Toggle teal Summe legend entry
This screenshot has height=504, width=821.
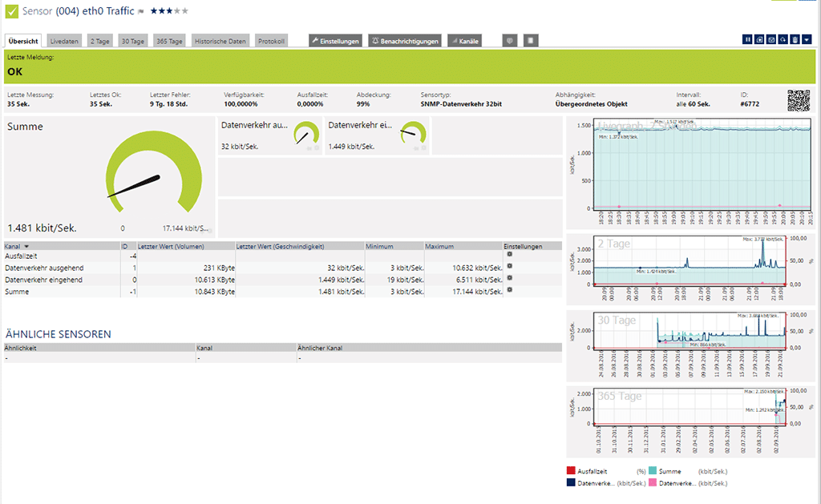[653, 471]
